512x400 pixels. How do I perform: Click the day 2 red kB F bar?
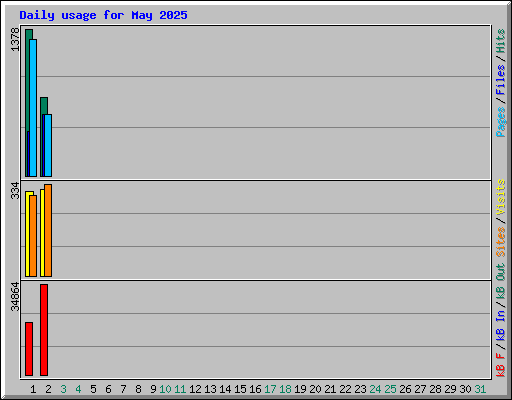[x=44, y=330]
